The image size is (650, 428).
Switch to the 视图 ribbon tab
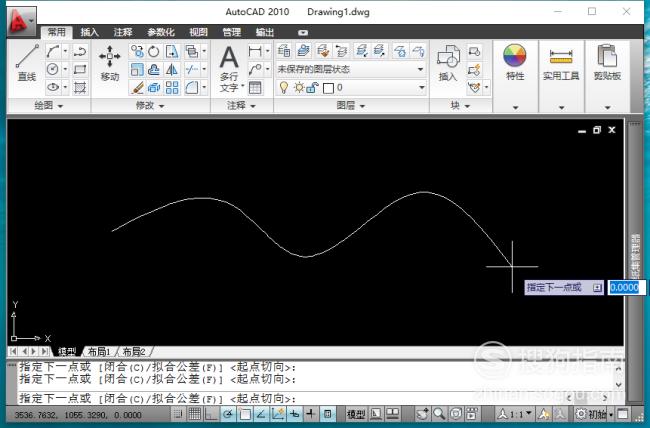tap(198, 32)
